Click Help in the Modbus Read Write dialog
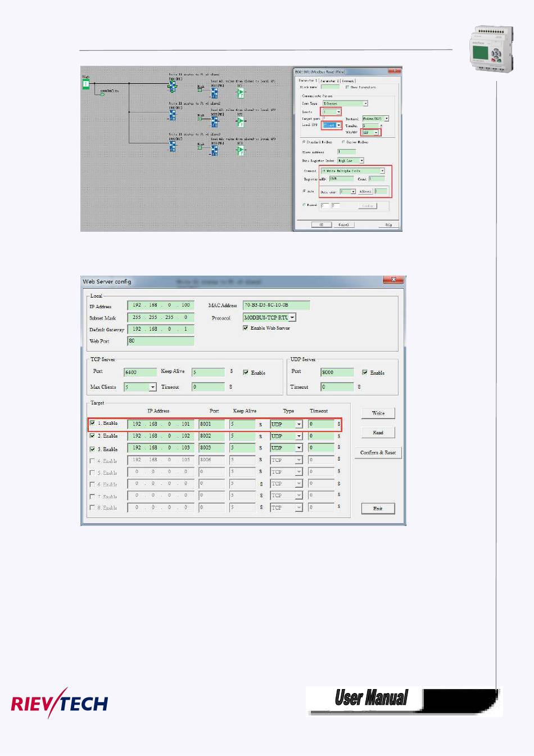The height and width of the screenshot is (756, 534). [388, 224]
